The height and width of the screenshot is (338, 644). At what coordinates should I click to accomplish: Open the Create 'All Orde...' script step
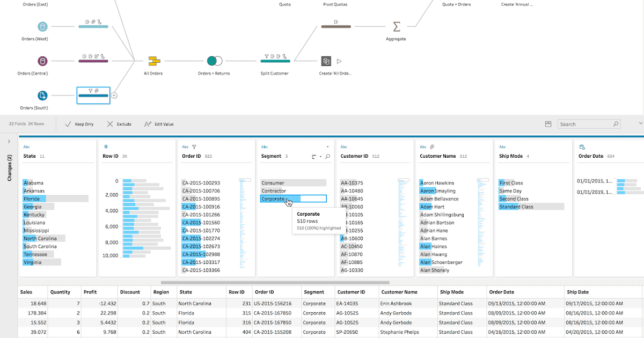click(x=326, y=61)
